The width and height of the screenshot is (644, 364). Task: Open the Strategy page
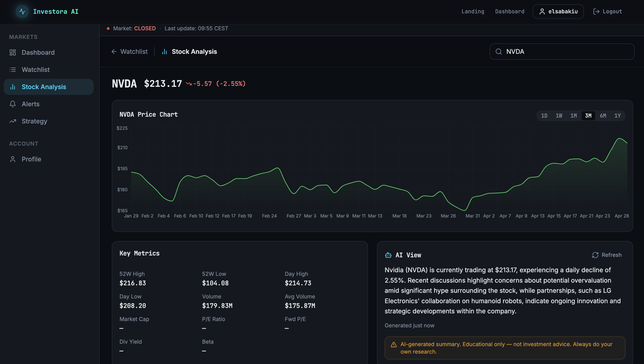click(x=49, y=121)
